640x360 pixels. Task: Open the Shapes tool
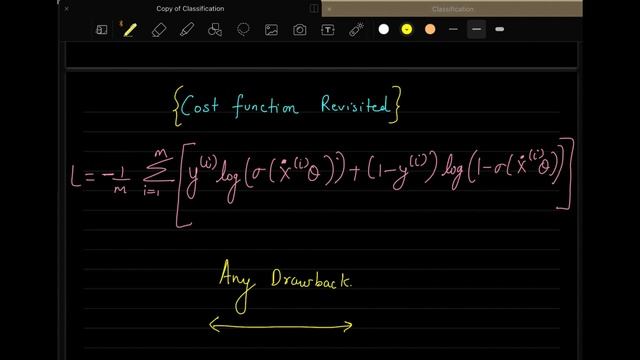click(215, 30)
